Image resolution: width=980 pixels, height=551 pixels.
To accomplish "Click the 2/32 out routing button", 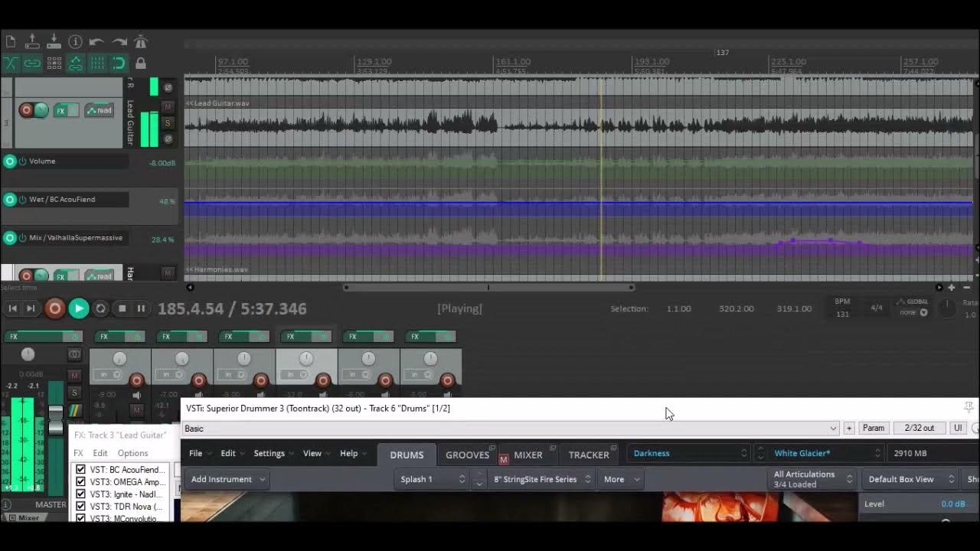I will (x=919, y=429).
